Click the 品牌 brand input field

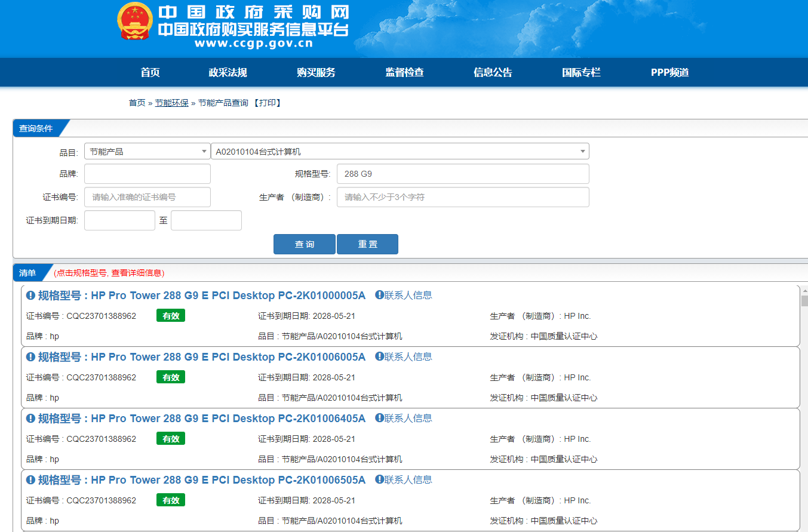pyautogui.click(x=148, y=174)
